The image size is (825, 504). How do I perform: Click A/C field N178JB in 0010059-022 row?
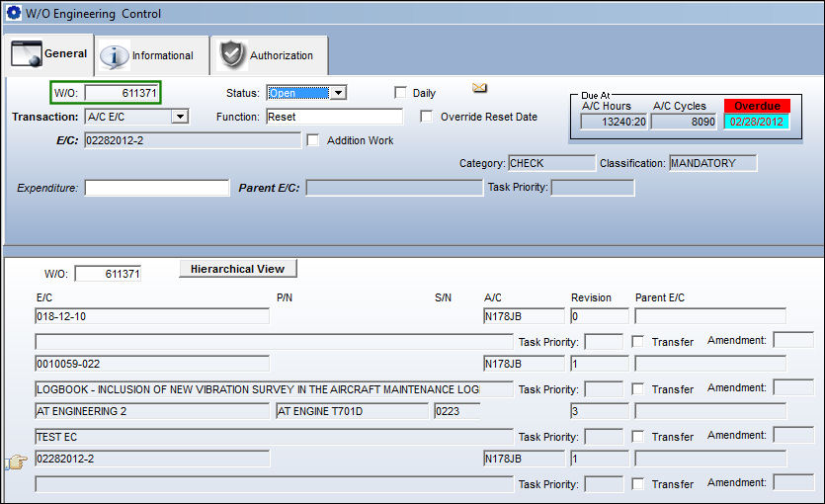click(x=524, y=364)
